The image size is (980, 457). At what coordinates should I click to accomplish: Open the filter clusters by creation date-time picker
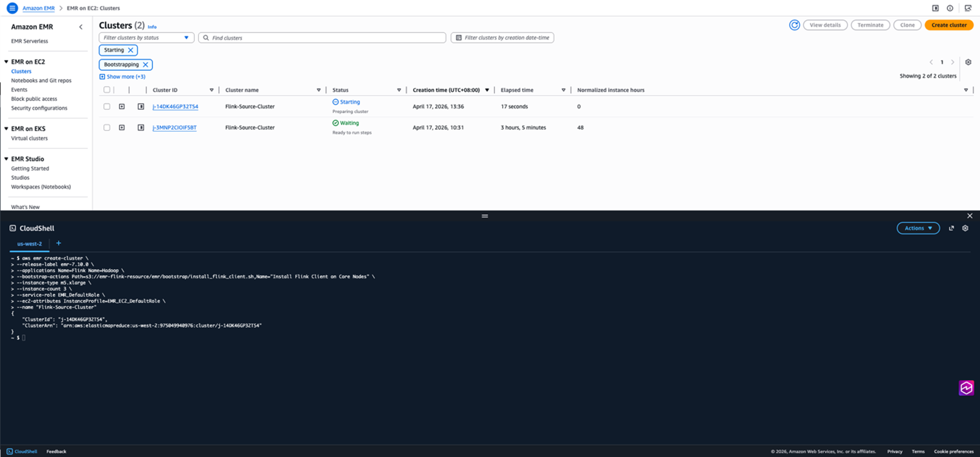(502, 38)
